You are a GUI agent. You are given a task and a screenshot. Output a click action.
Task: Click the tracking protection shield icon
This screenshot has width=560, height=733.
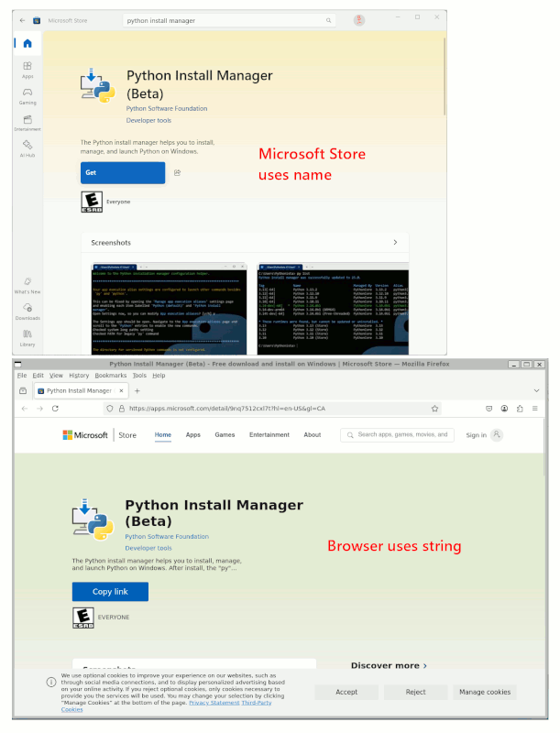point(110,409)
